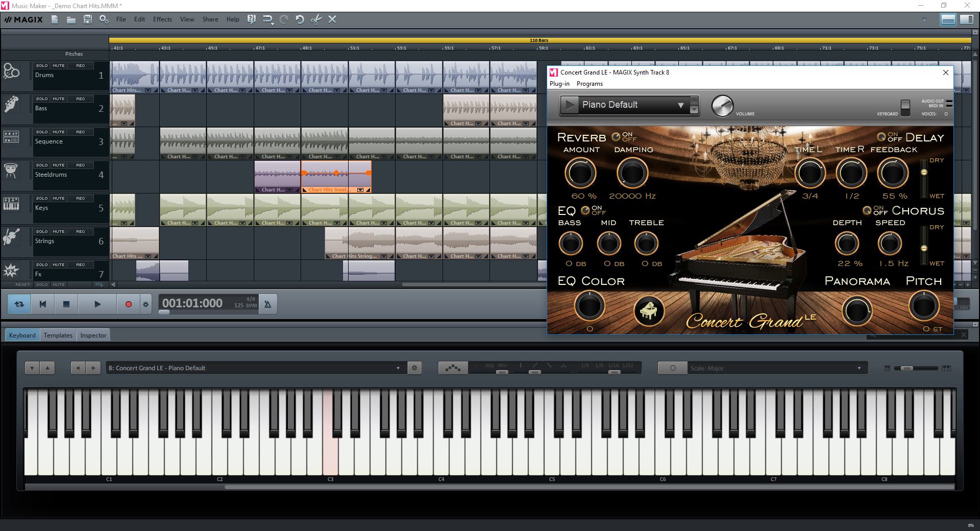
Task: Open the Scale: Major dropdown
Action: pos(859,368)
